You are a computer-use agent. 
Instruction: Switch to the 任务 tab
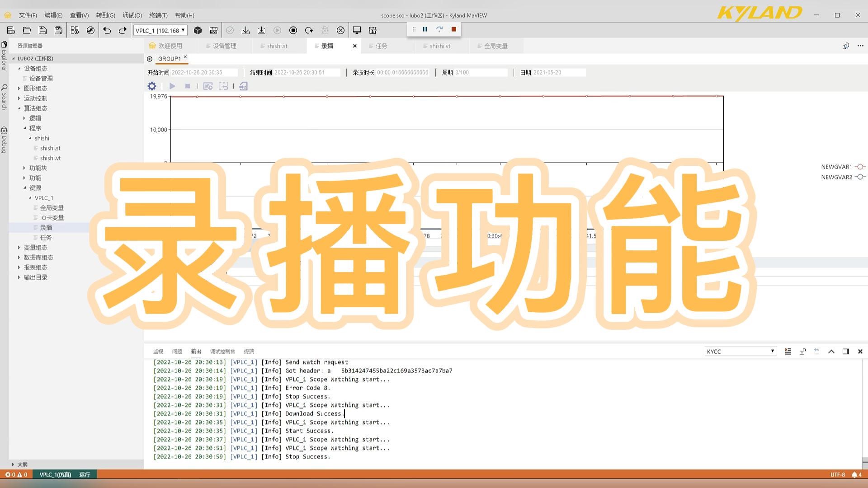pyautogui.click(x=381, y=46)
